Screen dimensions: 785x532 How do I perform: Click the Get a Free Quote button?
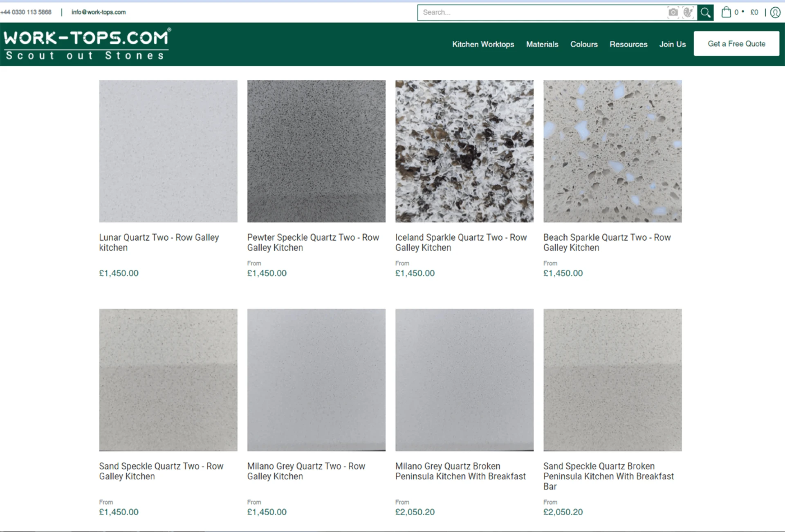click(737, 43)
